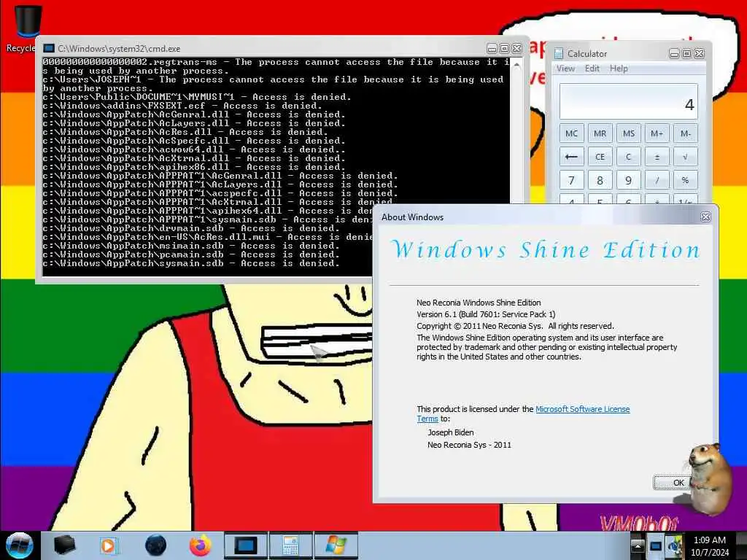
Task: Open Calculator Help menu
Action: 619,69
